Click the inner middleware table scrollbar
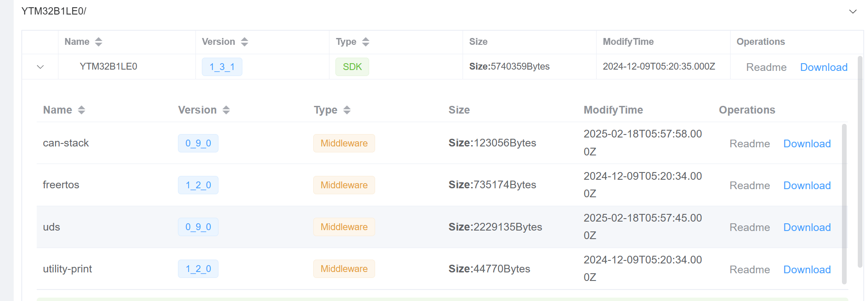This screenshot has height=301, width=868. [x=844, y=204]
